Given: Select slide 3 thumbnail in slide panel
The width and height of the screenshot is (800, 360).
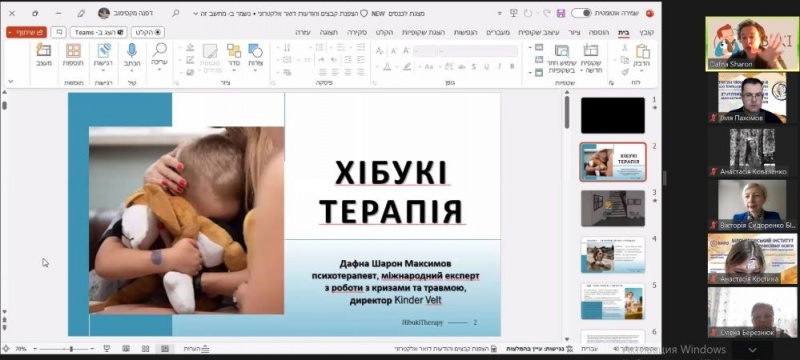Looking at the screenshot, I should pos(613,209).
